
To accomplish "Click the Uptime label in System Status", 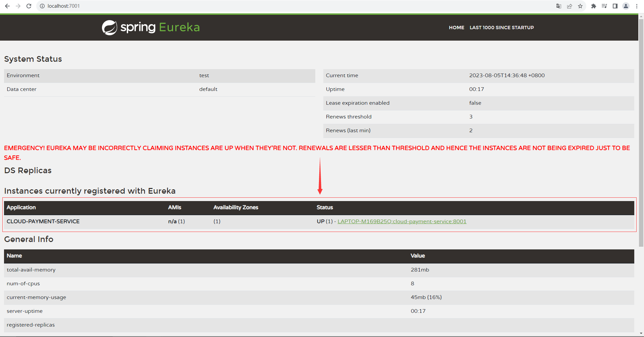I will click(335, 89).
